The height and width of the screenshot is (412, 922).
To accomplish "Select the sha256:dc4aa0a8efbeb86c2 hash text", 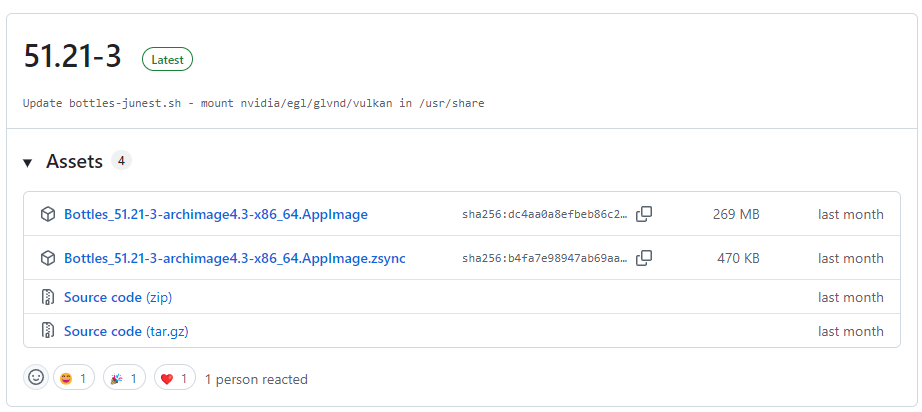I will coord(545,215).
